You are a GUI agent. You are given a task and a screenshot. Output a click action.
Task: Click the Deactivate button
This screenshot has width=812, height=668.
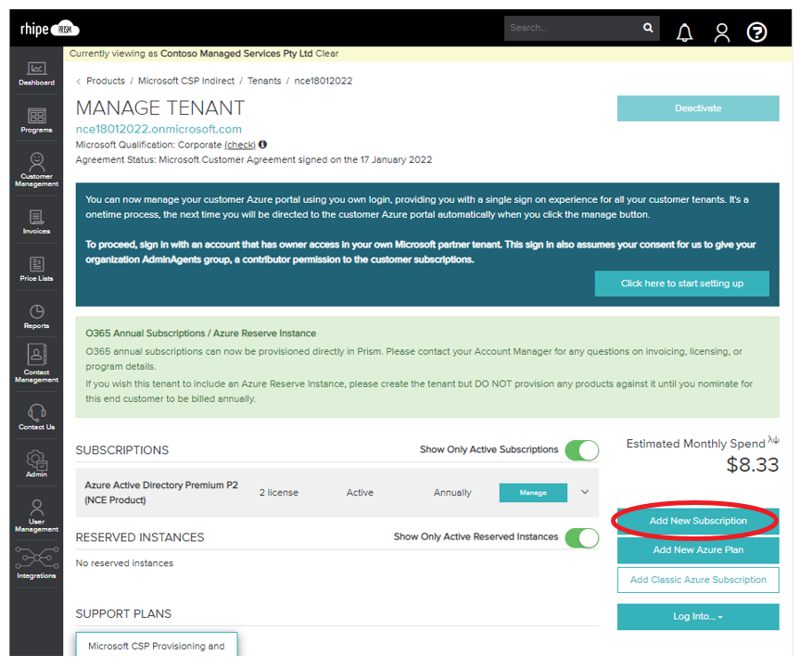[698, 108]
